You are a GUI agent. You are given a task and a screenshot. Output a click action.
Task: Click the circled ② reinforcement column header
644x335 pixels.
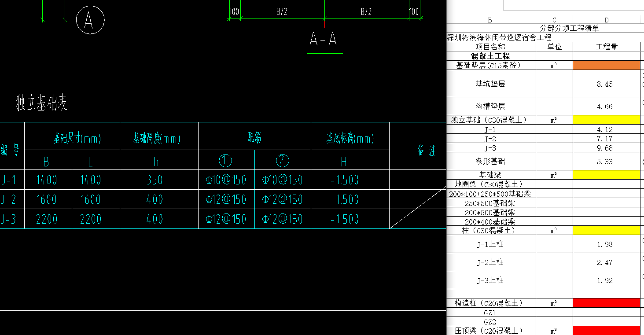point(283,161)
